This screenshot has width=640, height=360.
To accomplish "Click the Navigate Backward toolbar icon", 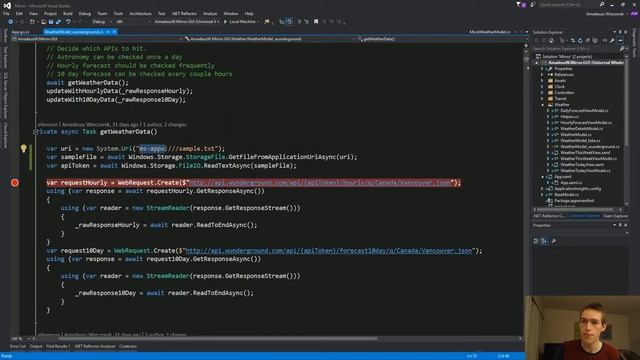I will [x=11, y=22].
